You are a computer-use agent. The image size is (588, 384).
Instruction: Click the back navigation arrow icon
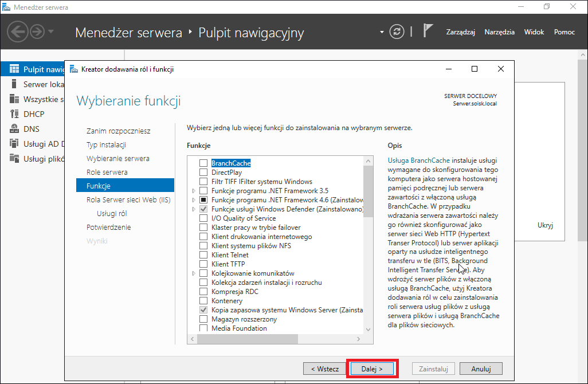tap(17, 32)
